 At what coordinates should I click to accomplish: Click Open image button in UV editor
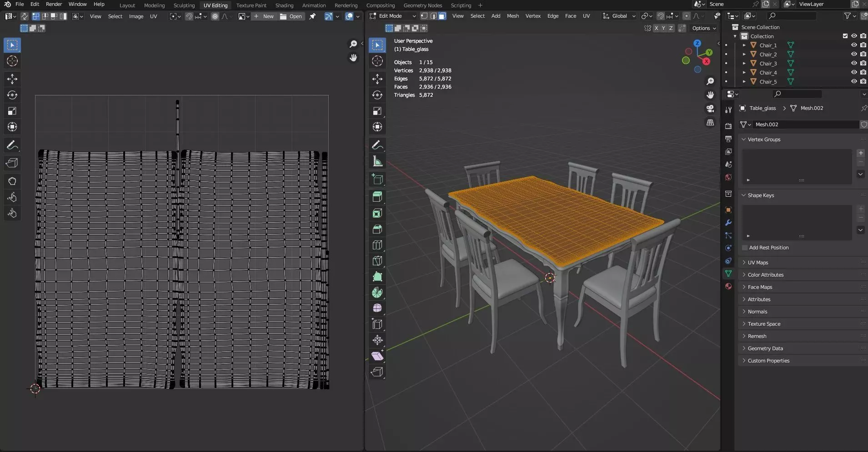[291, 16]
